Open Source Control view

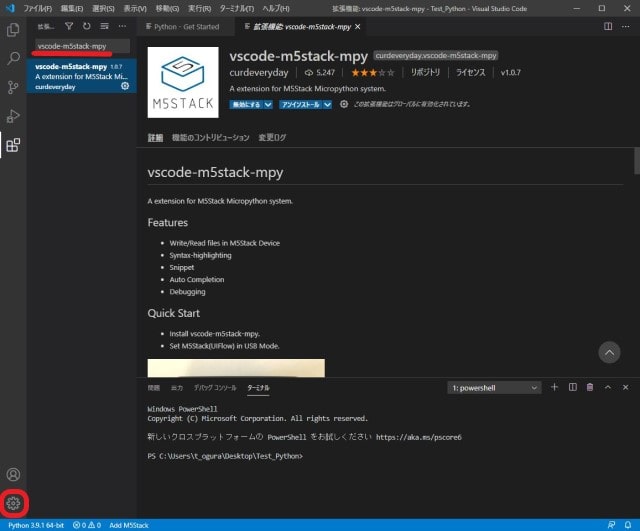(13, 87)
